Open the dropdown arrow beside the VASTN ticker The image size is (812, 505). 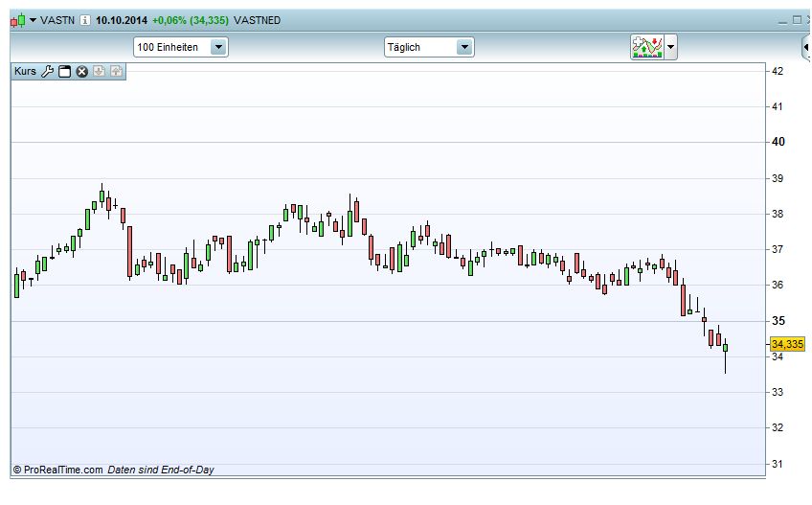[33, 20]
